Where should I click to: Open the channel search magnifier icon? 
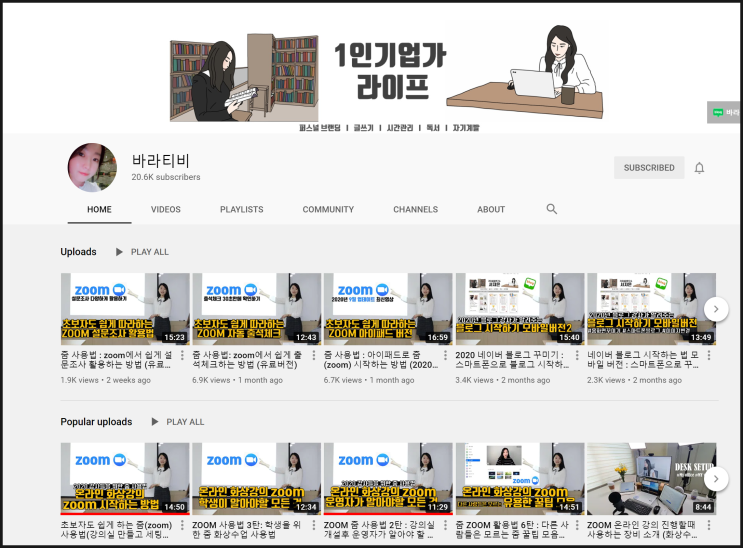pyautogui.click(x=552, y=209)
